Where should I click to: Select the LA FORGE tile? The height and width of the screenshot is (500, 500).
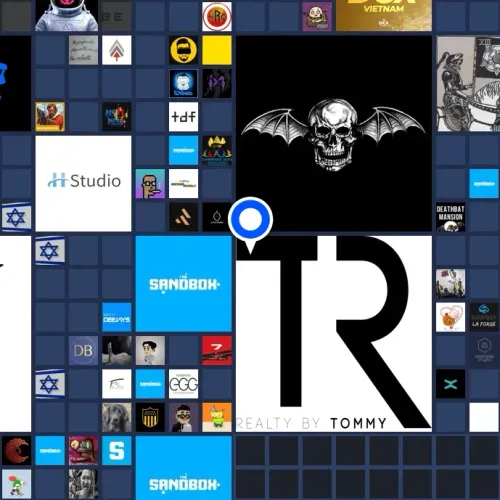pos(484,317)
